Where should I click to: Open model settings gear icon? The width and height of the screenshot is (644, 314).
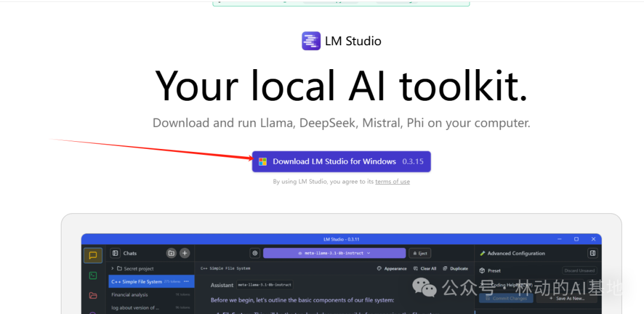[x=255, y=253]
